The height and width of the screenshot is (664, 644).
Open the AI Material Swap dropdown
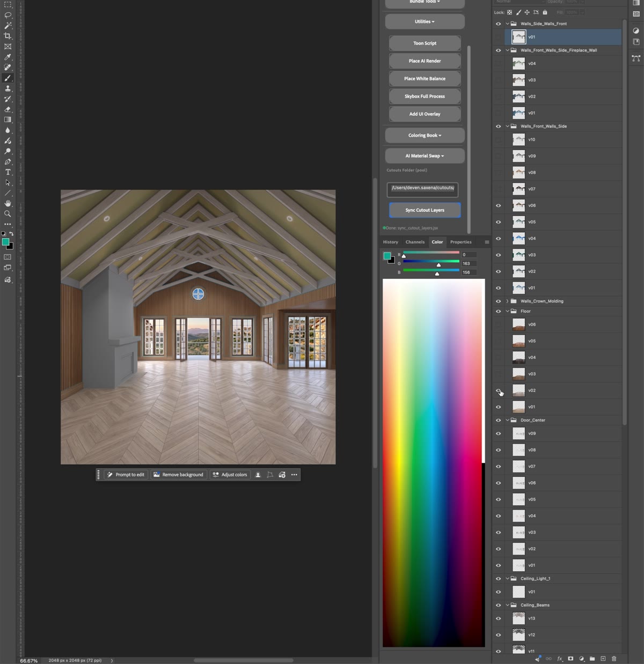click(x=425, y=156)
